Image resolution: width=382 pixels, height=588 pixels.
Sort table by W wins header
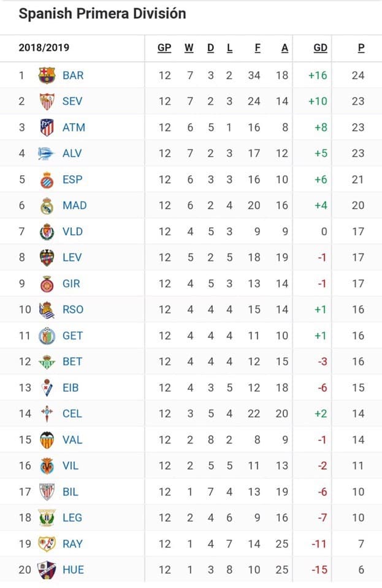point(189,48)
